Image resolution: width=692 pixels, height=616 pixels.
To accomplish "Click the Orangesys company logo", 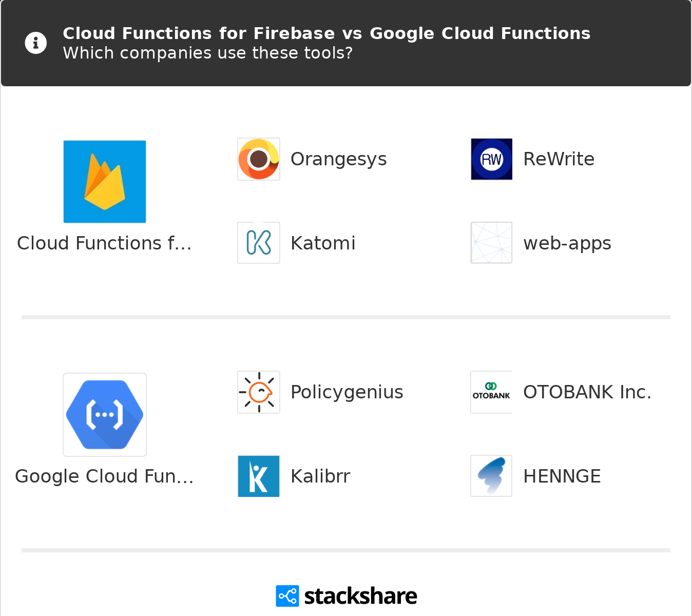I will tap(259, 159).
